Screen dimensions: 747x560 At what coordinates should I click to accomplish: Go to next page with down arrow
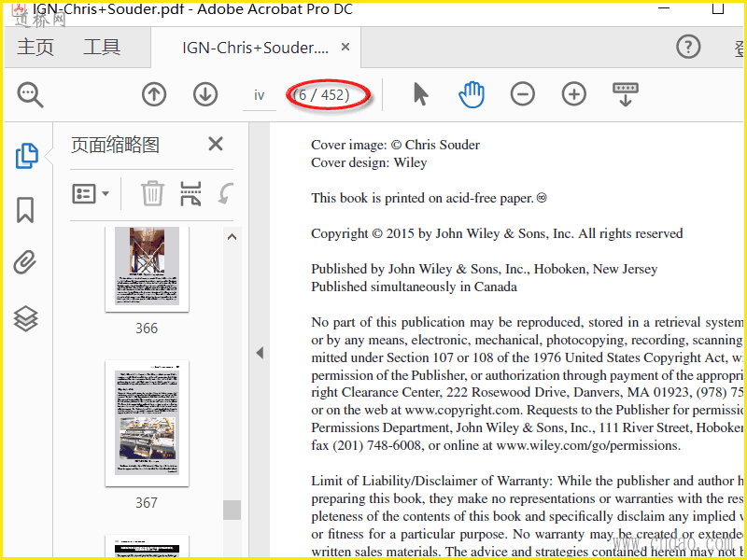click(205, 95)
